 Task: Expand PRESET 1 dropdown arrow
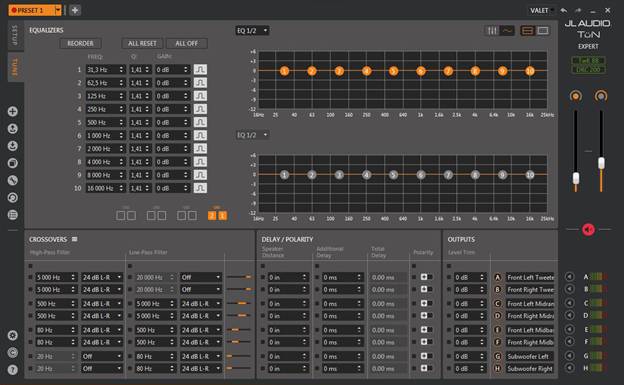click(x=58, y=10)
